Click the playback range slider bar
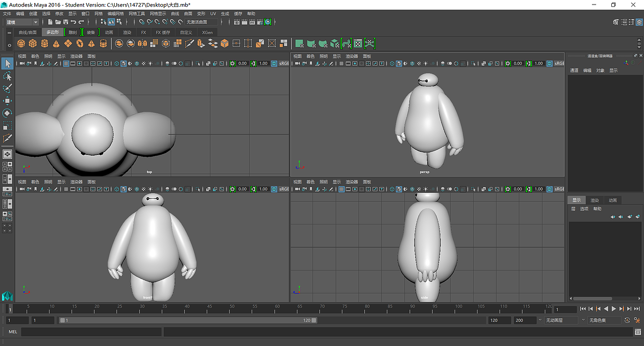Image resolution: width=644 pixels, height=346 pixels. 188,320
